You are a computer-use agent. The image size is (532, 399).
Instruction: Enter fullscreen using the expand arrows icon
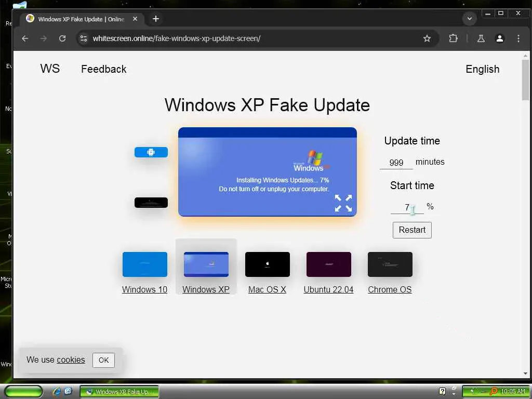[343, 203]
